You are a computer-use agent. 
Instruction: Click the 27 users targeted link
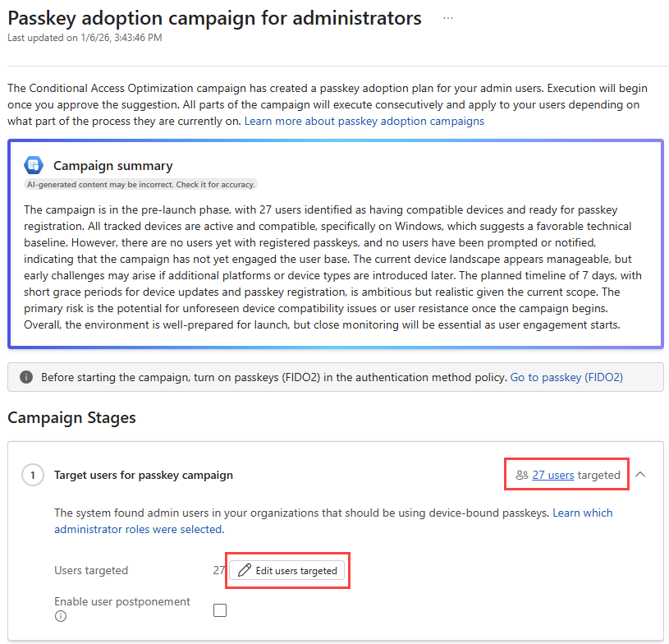point(553,474)
